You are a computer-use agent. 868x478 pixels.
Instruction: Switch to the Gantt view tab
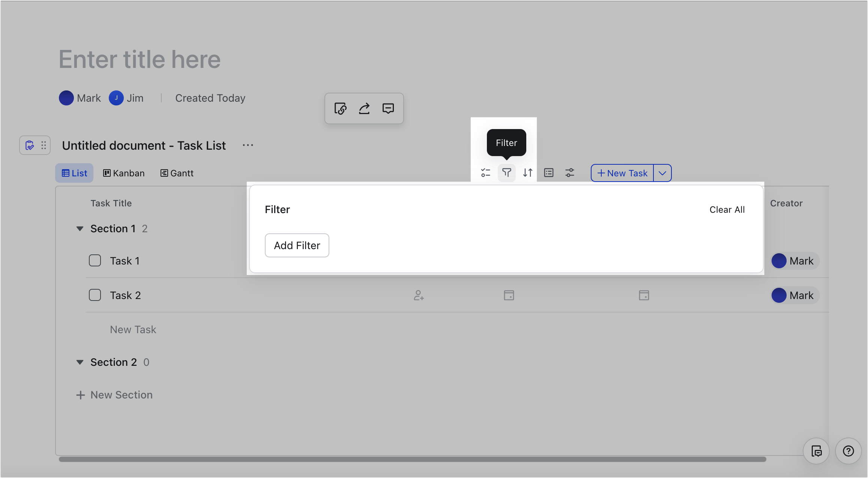(177, 173)
